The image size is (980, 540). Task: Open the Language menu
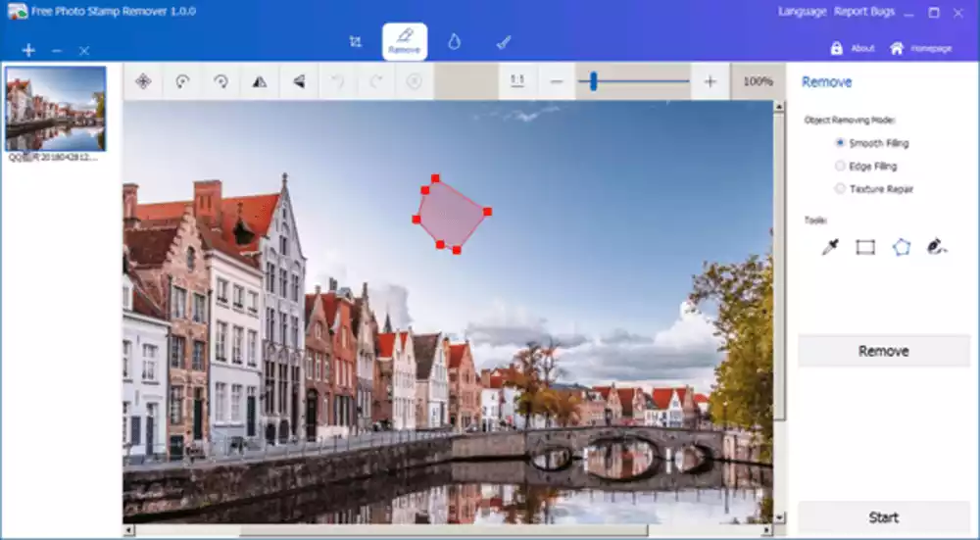point(802,11)
